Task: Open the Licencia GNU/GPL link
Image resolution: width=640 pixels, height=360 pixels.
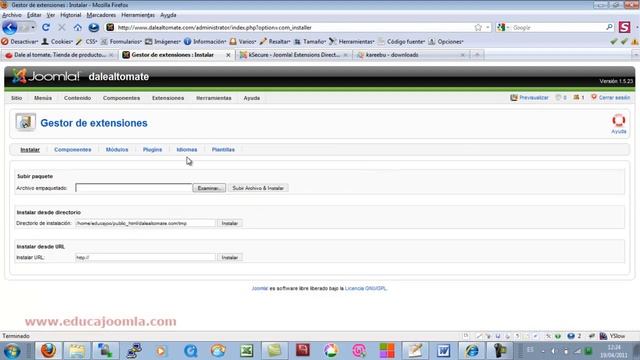Action: pyautogui.click(x=365, y=289)
